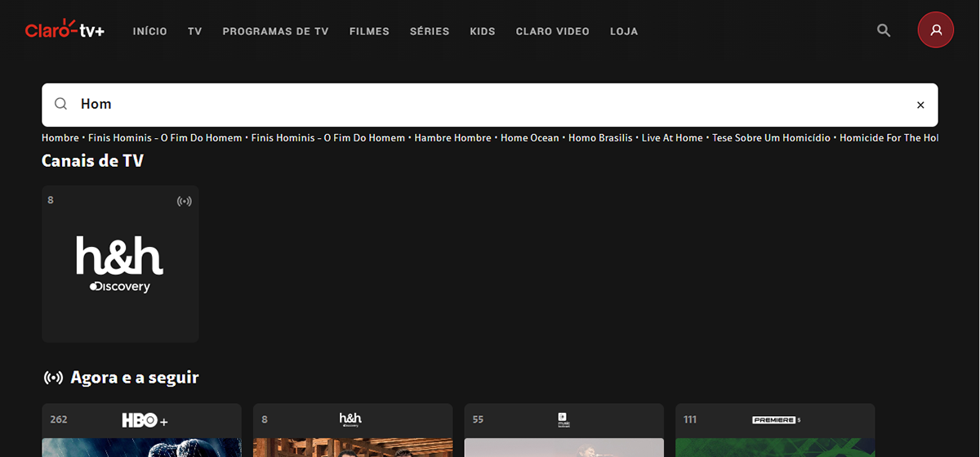
Task: Select the "Homo Brasilis" suggestion
Action: 600,138
